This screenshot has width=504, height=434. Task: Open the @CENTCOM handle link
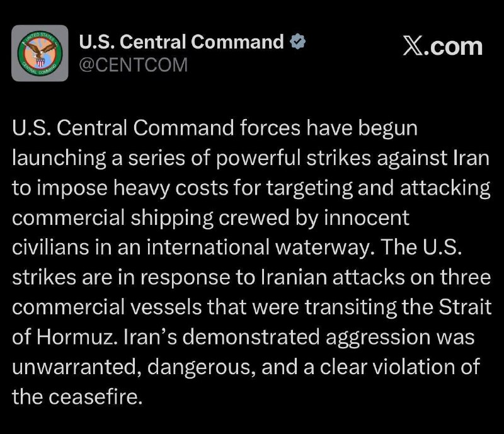tap(133, 65)
